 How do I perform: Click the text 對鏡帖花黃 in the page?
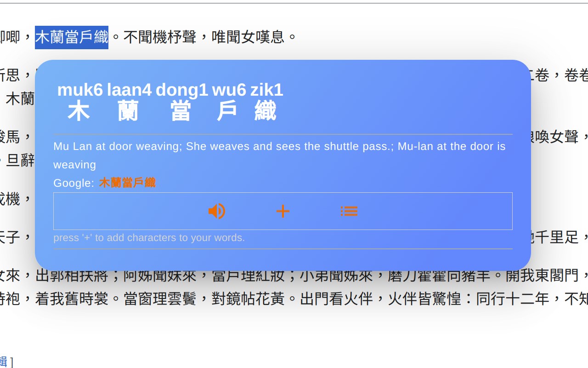point(248,299)
